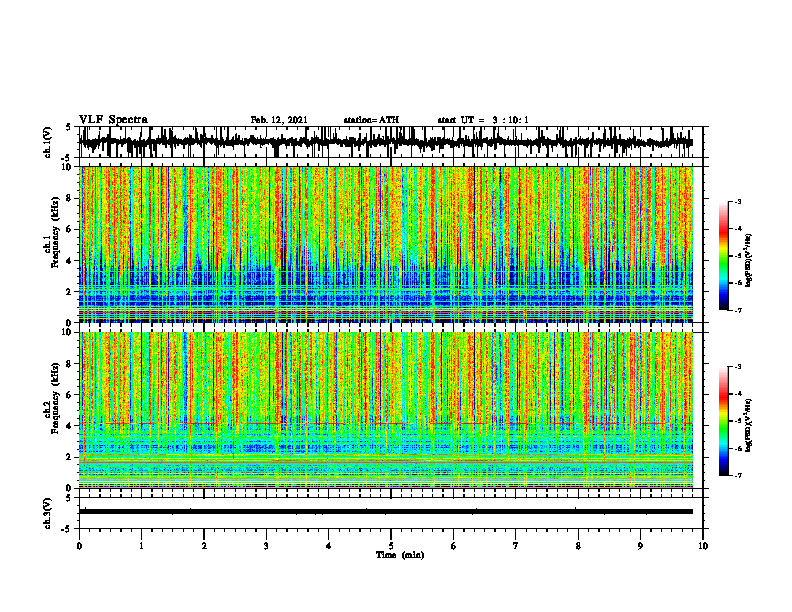Click the "-3" label on ch.2 colorbar

737,367
